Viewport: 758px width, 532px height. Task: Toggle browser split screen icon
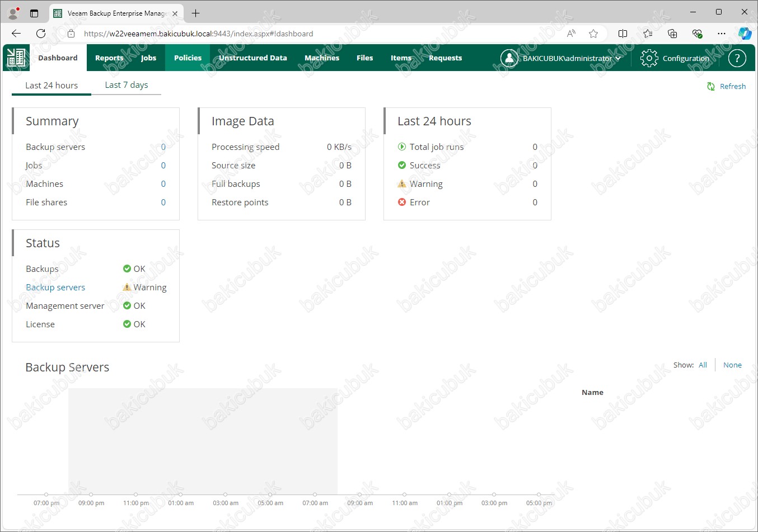pos(623,34)
